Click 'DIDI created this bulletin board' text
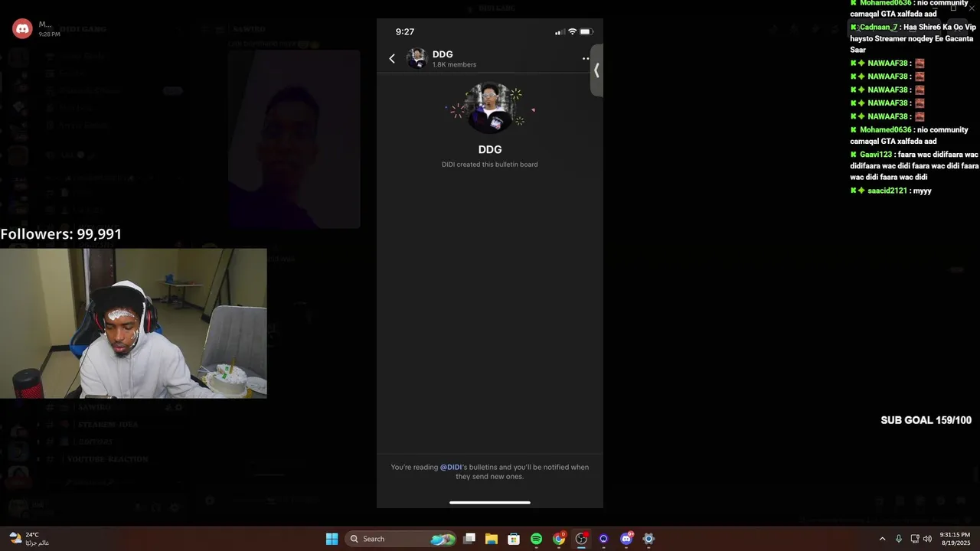 [x=490, y=165]
